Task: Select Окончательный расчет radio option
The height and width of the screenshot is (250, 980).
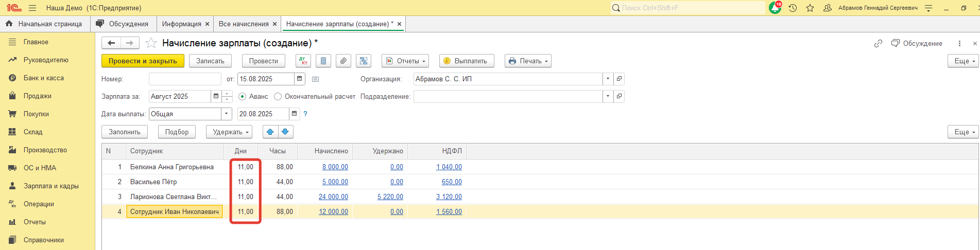Action: tap(278, 97)
